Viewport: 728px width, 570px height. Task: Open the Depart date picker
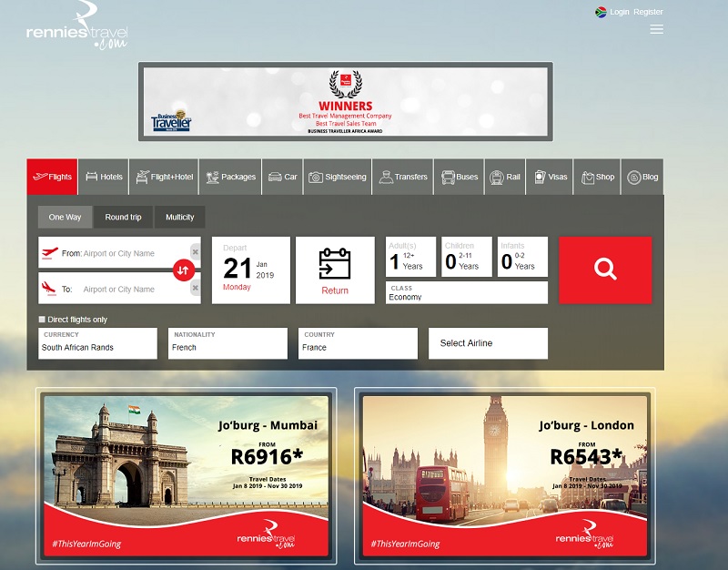[251, 270]
